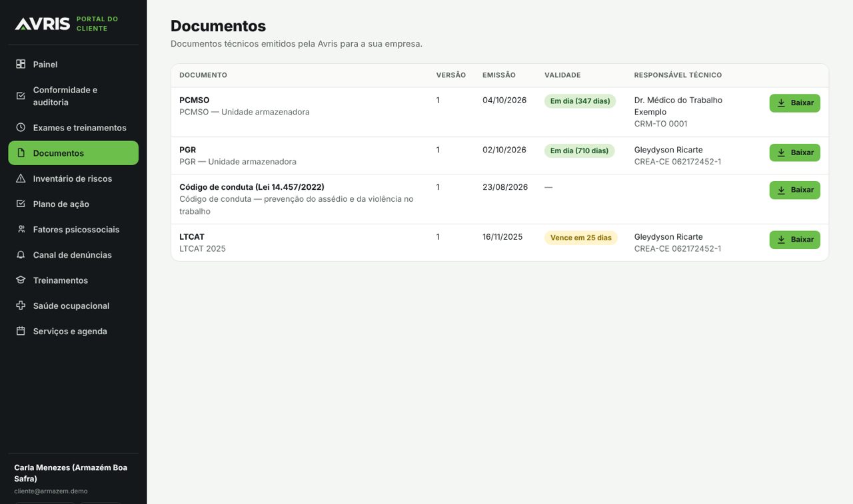Open Plano de ação page
853x504 pixels.
tap(73, 204)
